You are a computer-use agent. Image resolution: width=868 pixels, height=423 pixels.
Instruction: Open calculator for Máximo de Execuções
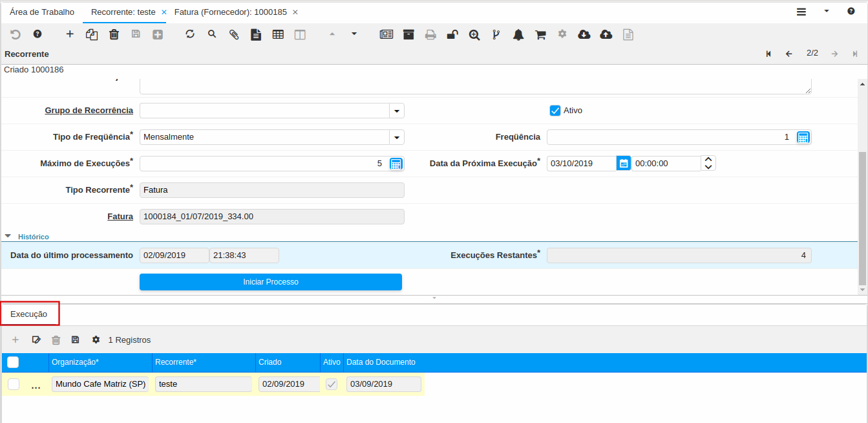(x=396, y=164)
